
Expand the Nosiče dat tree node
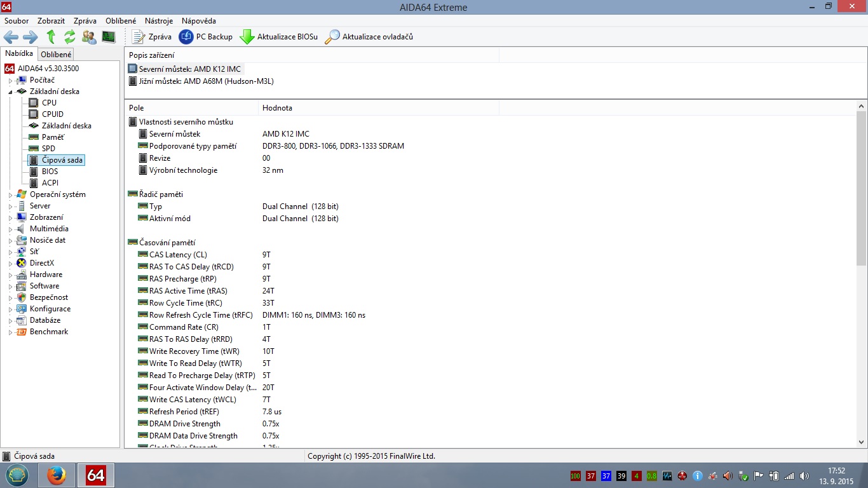(x=10, y=241)
